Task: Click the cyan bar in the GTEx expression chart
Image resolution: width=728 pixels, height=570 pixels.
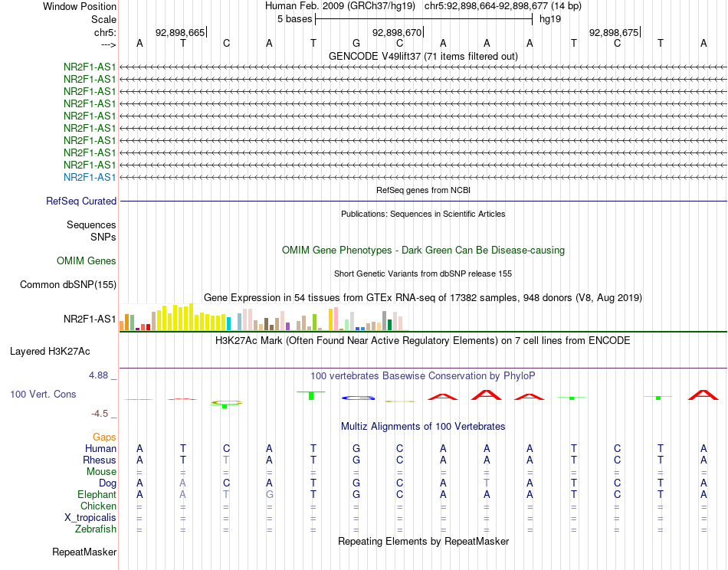Action: click(228, 323)
